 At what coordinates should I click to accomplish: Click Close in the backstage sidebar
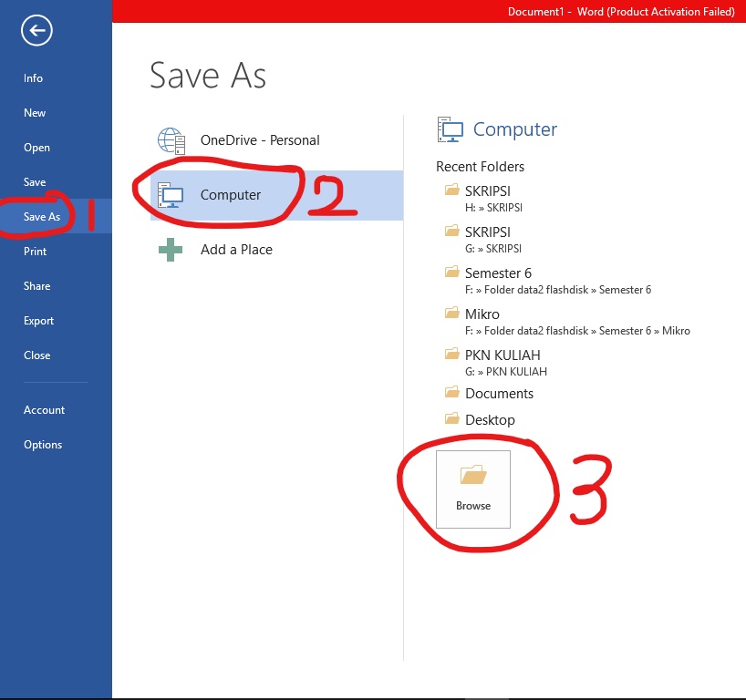coord(36,355)
